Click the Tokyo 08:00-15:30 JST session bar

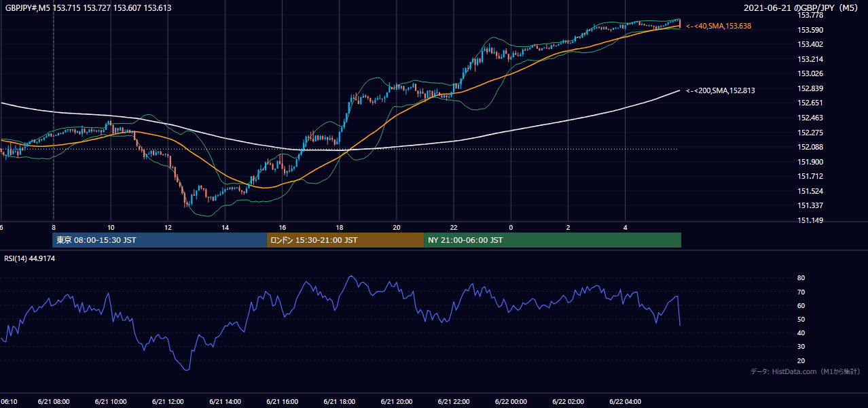pyautogui.click(x=160, y=240)
